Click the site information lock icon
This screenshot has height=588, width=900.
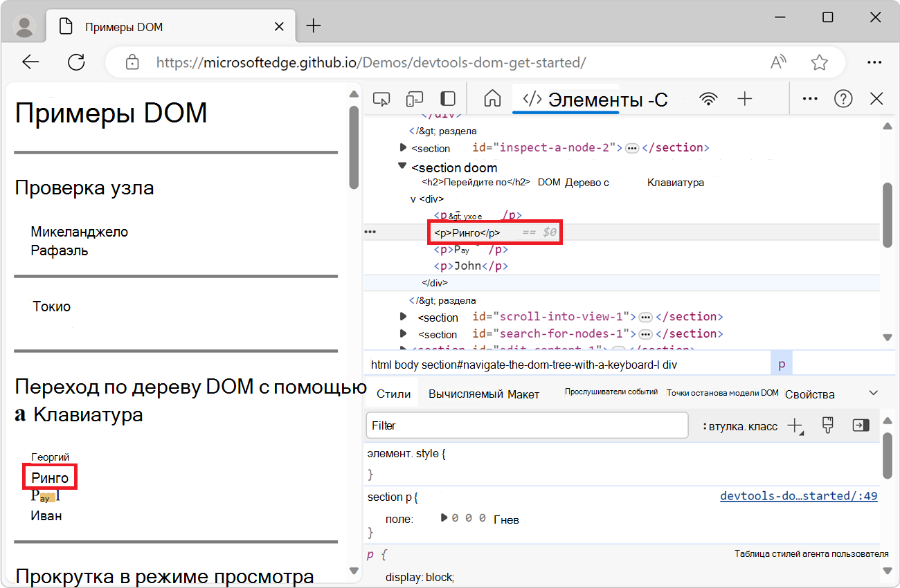click(132, 62)
